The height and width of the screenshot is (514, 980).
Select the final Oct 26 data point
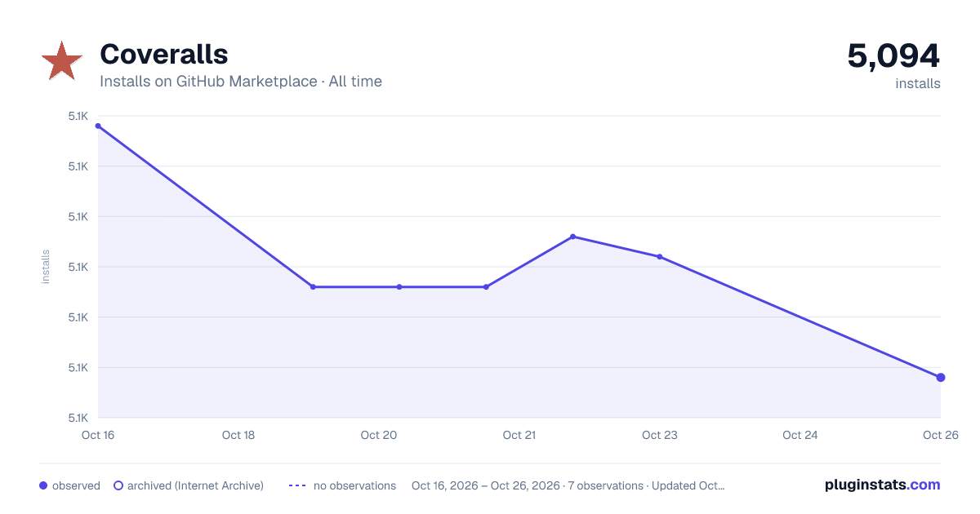coord(941,377)
